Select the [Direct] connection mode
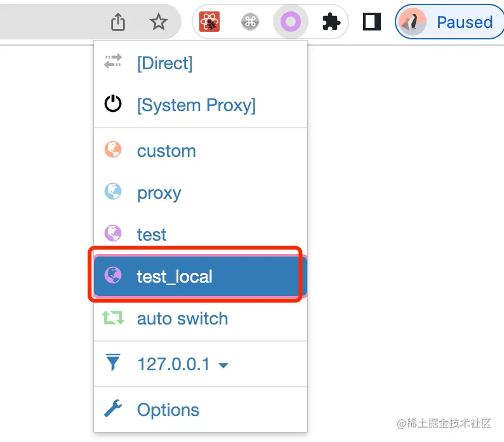This screenshot has width=504, height=442. [201, 63]
